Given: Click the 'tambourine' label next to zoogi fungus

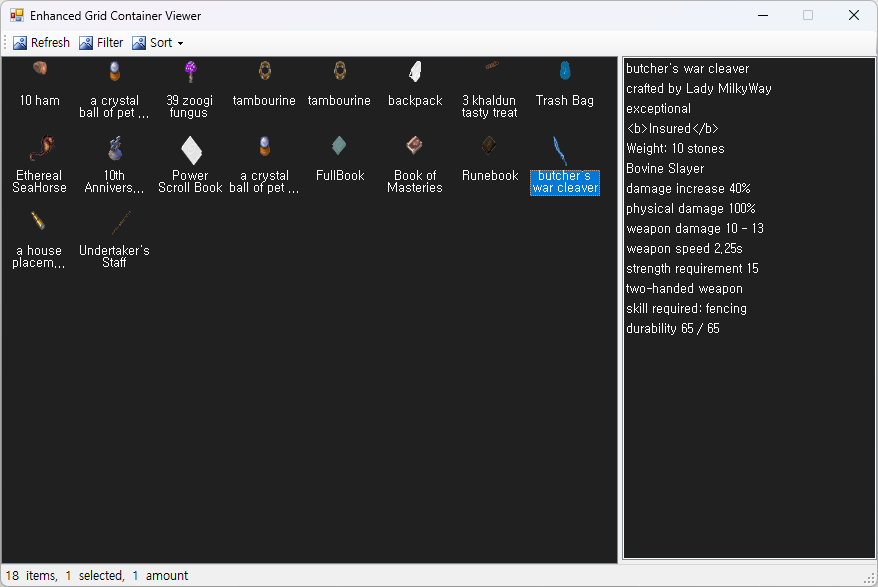Looking at the screenshot, I should coord(264,101).
